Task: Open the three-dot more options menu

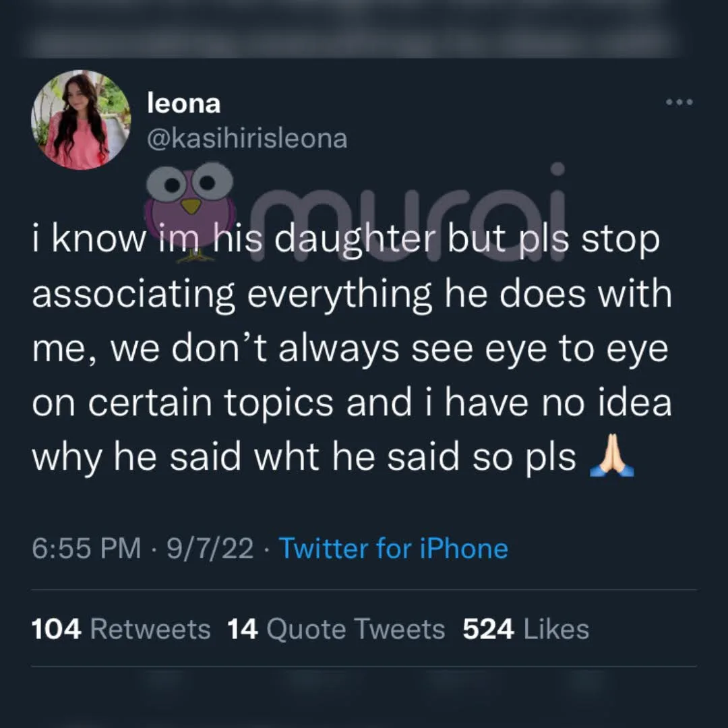Action: 679,103
